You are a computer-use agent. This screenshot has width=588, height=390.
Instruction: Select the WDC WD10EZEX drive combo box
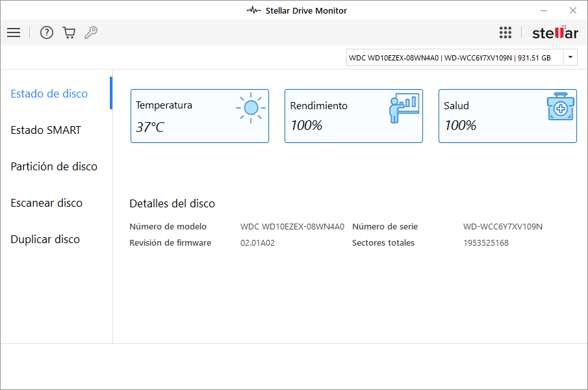click(x=455, y=57)
